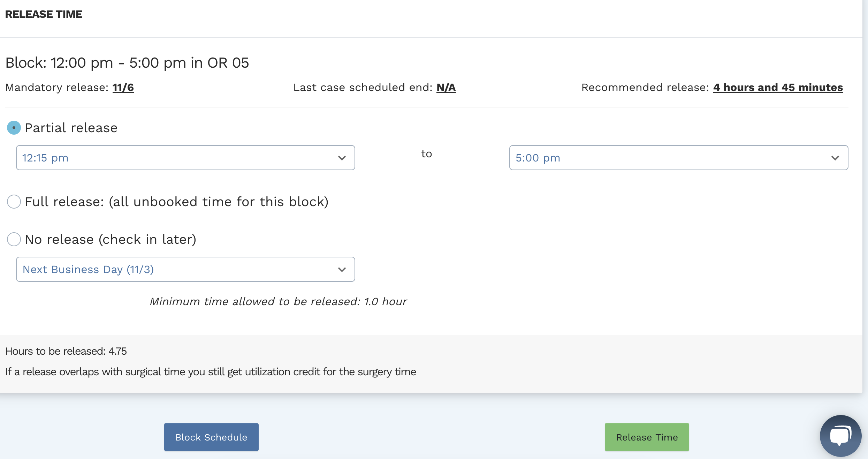Expand the Next Business Day (11/3) dropdown
The image size is (868, 459).
(185, 269)
